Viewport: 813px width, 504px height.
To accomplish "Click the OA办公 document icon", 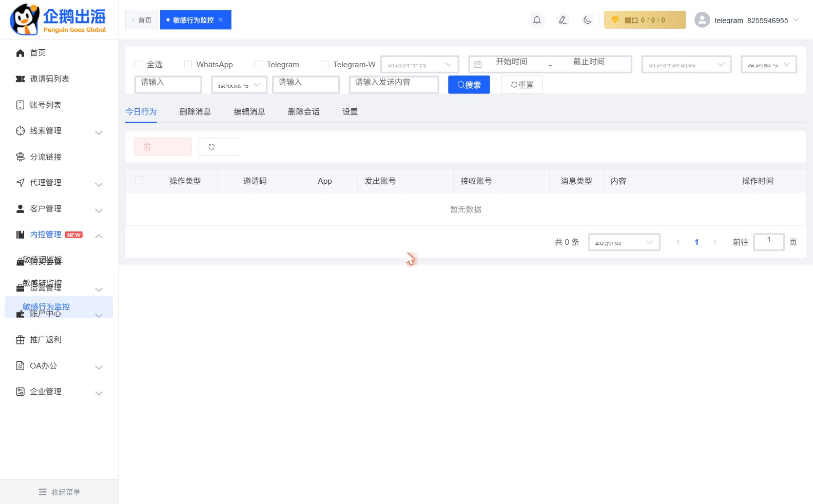I will pos(21,365).
